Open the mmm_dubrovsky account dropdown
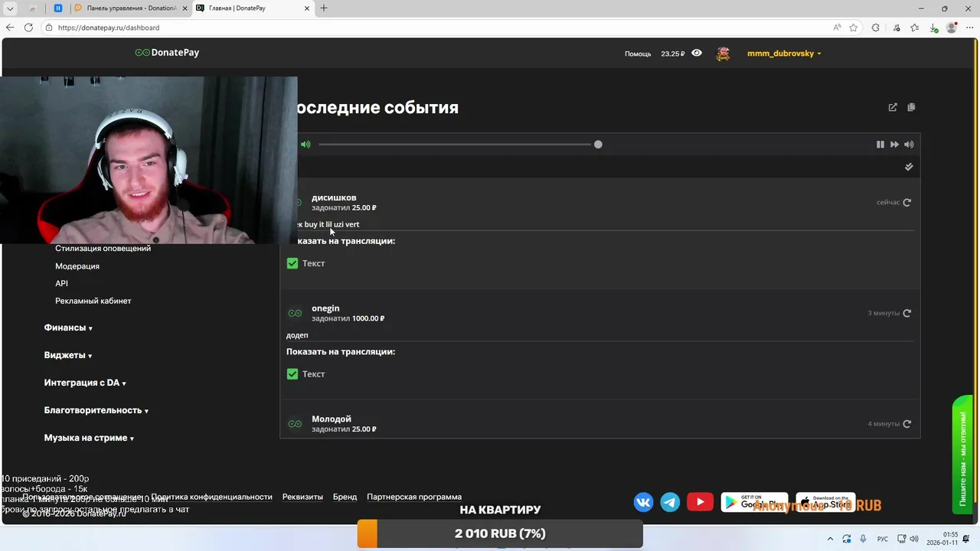 (x=784, y=54)
